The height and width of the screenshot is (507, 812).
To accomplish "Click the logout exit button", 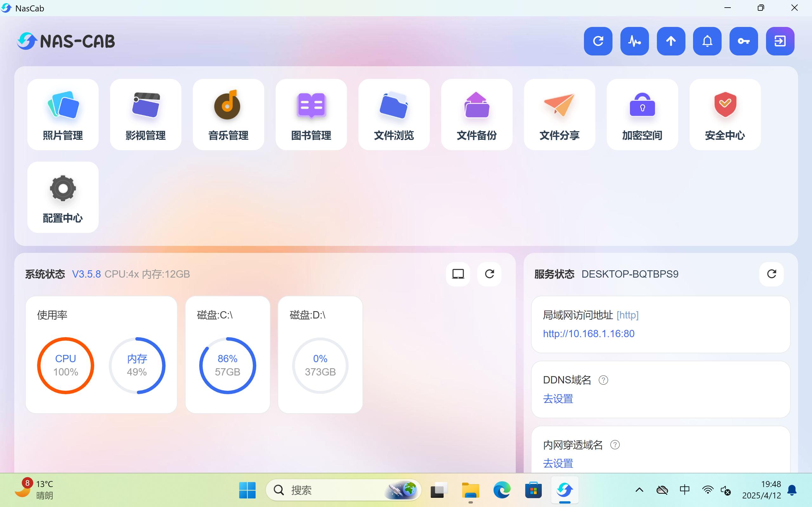I will [x=780, y=41].
